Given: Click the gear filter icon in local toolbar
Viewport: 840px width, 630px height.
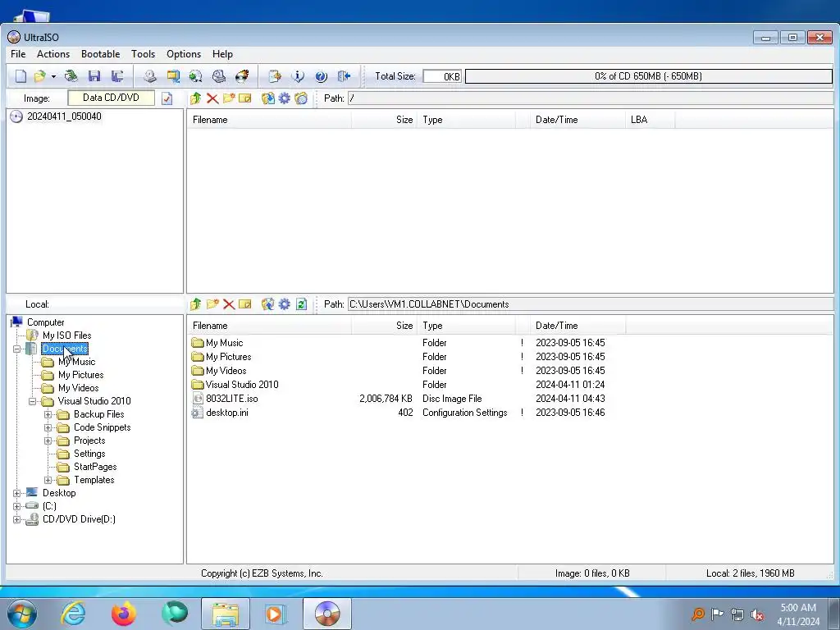Looking at the screenshot, I should (x=285, y=304).
